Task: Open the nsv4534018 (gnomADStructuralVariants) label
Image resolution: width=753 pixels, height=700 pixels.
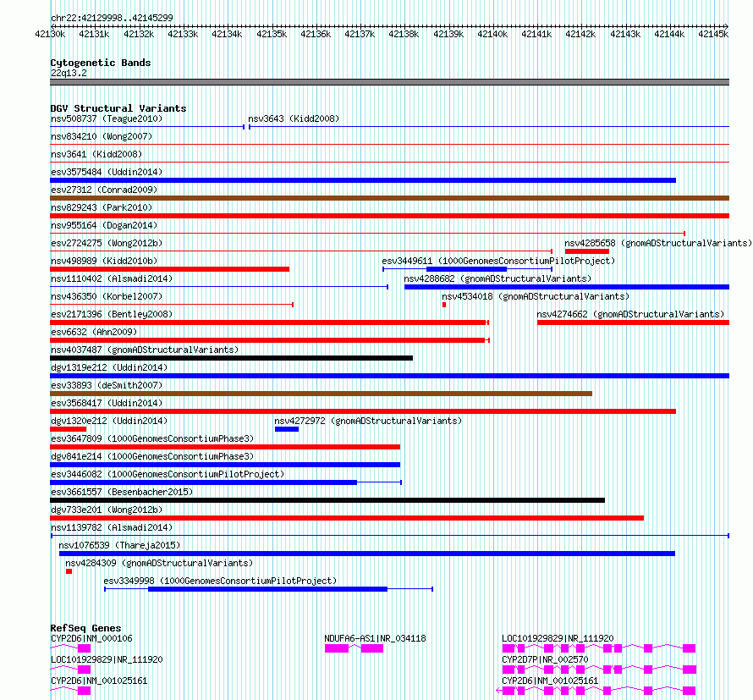Action: pos(536,296)
